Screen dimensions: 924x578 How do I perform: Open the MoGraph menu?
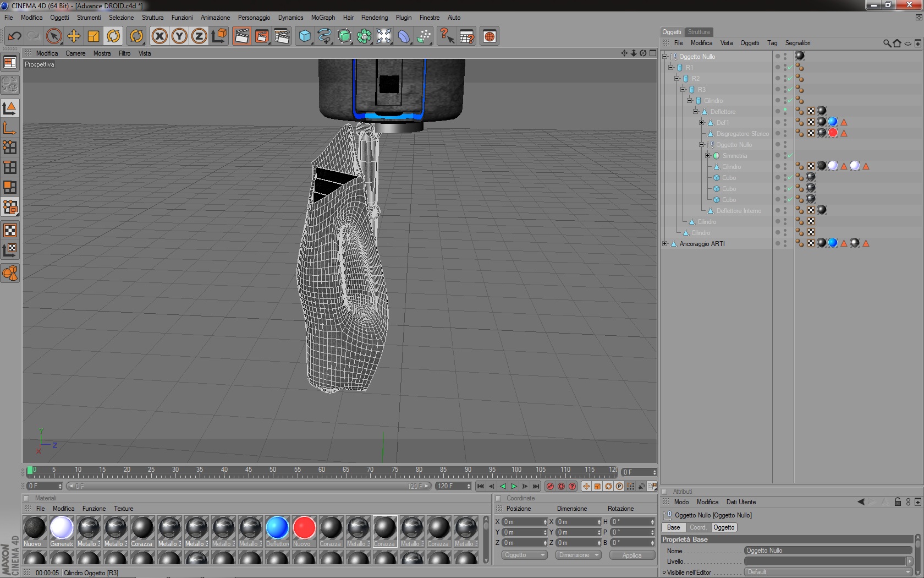pyautogui.click(x=323, y=18)
